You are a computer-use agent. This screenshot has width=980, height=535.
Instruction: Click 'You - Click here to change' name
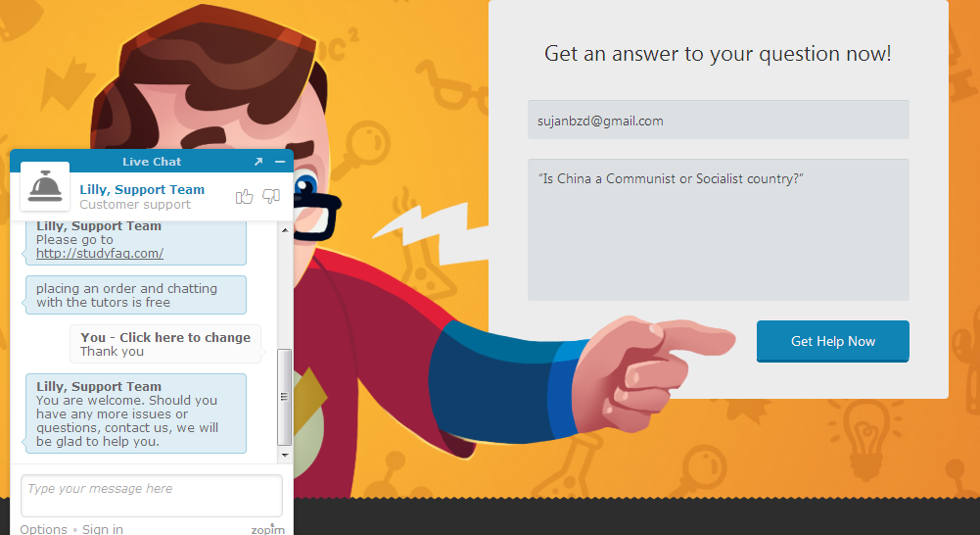[x=165, y=337]
